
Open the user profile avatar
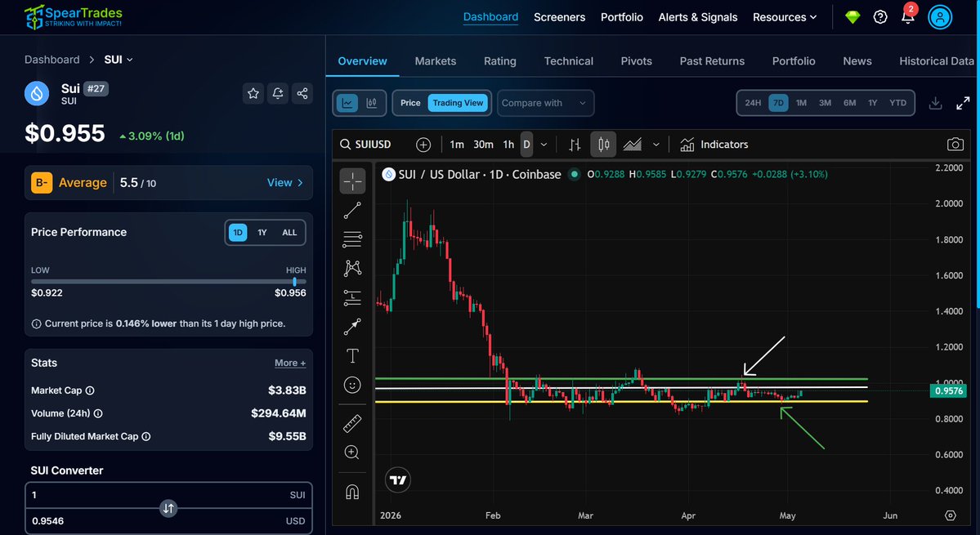coord(940,17)
